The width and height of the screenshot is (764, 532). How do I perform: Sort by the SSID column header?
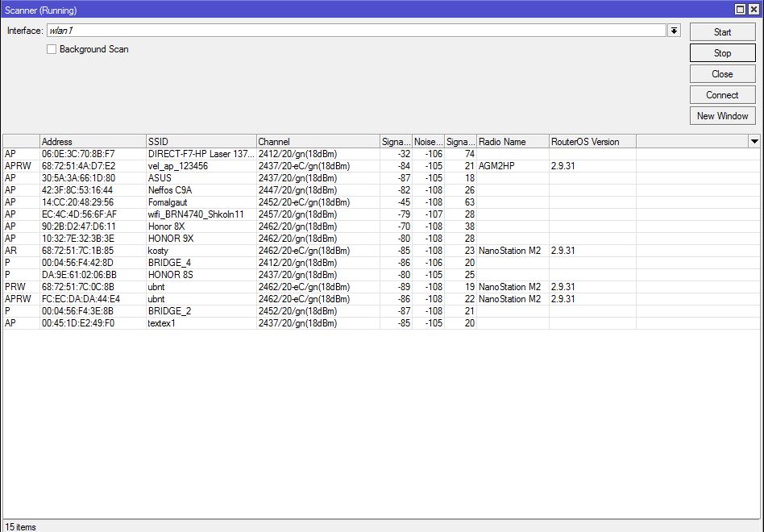[201, 142]
